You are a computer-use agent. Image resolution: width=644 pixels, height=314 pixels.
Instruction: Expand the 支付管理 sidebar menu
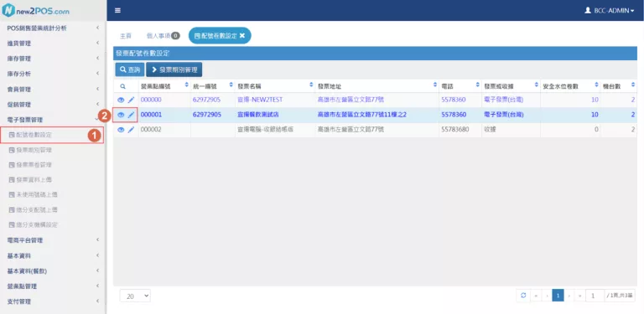(53, 301)
